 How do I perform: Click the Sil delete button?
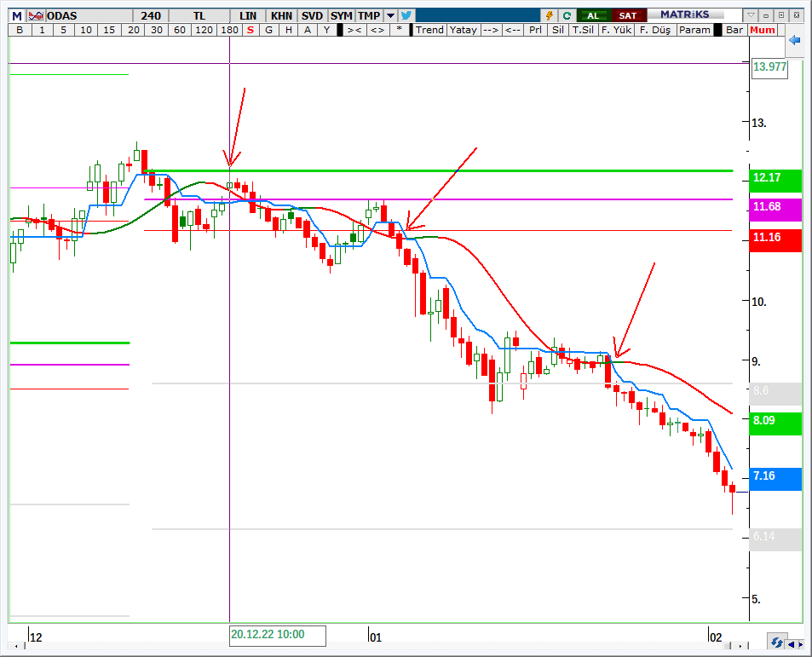[558, 30]
